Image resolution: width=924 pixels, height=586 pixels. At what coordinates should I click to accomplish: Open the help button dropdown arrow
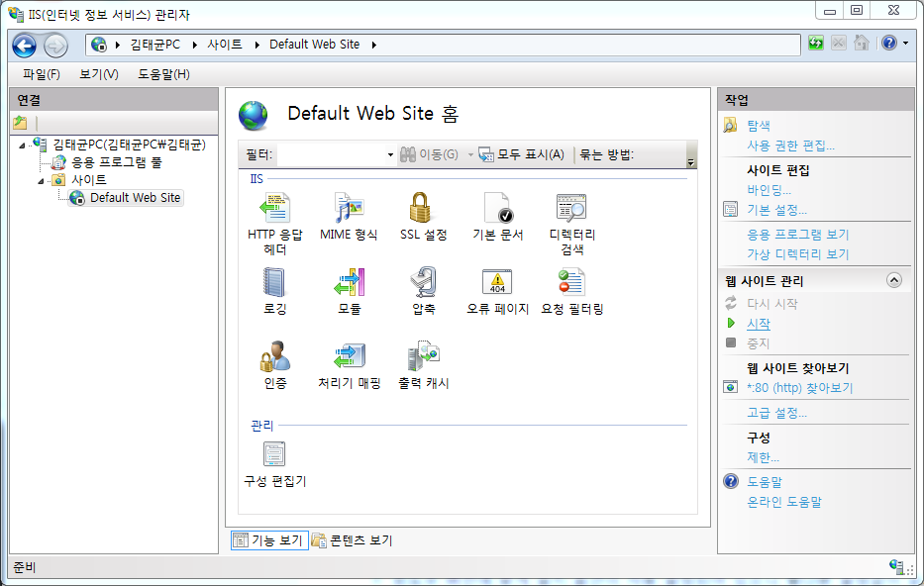coord(906,43)
